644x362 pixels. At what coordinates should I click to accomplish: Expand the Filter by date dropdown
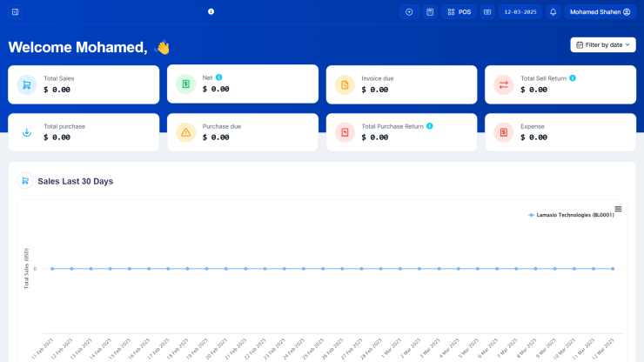pos(602,44)
